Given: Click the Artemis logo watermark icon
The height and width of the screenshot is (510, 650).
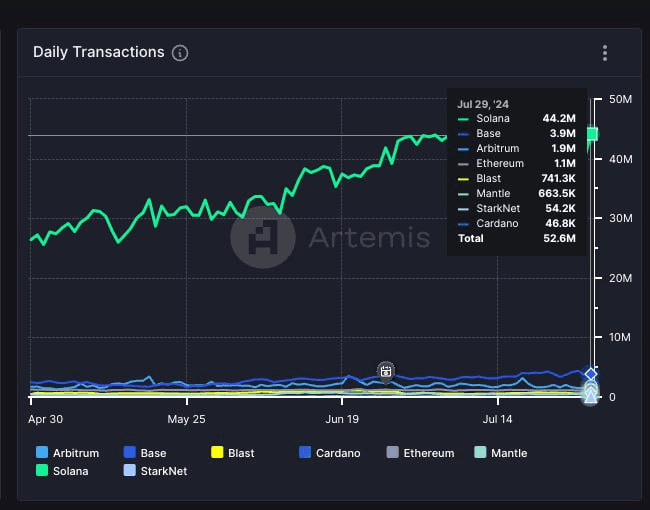Looking at the screenshot, I should 262,238.
